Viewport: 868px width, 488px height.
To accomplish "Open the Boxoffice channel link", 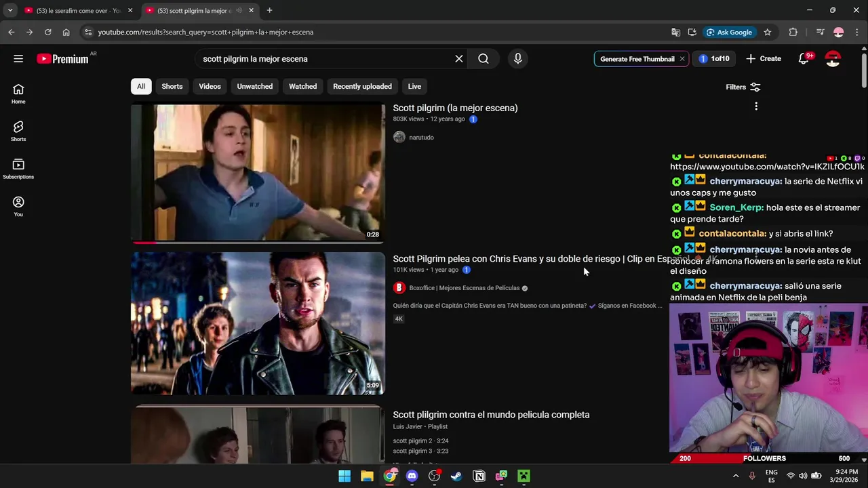I will 465,288.
